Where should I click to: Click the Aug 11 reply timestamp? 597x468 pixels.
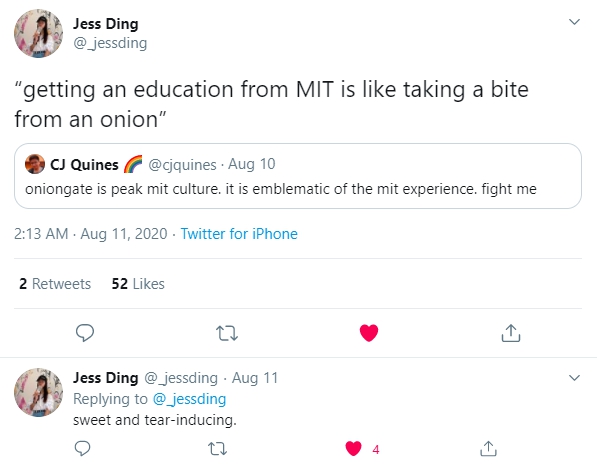(255, 378)
